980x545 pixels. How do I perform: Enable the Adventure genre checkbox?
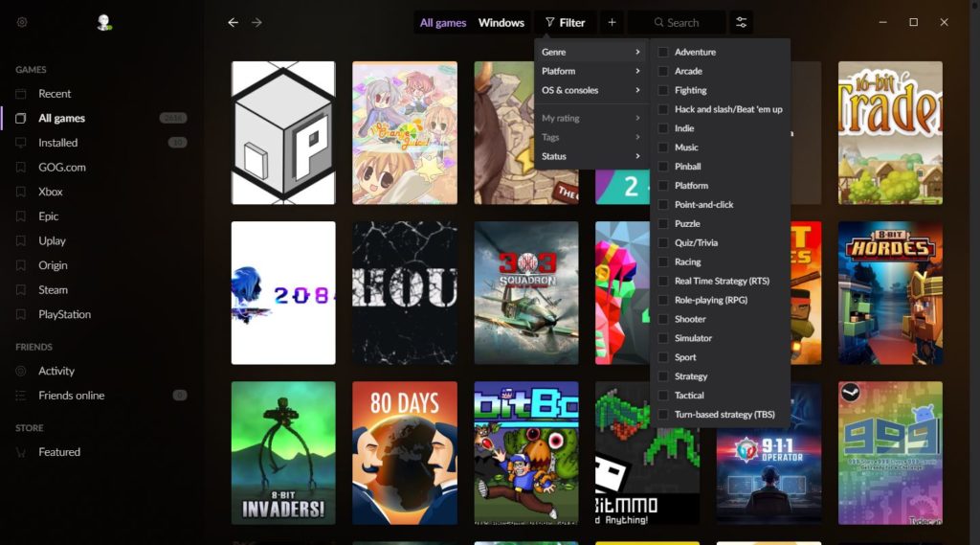pyautogui.click(x=663, y=52)
